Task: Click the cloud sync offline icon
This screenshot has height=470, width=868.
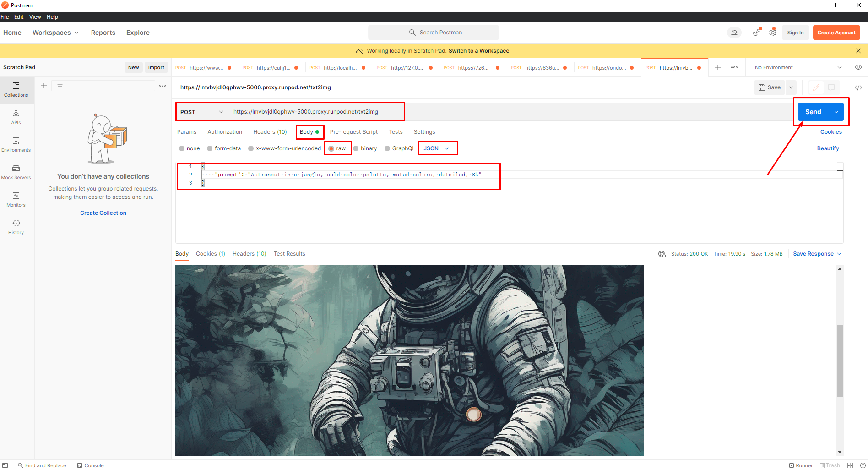Action: click(x=734, y=33)
